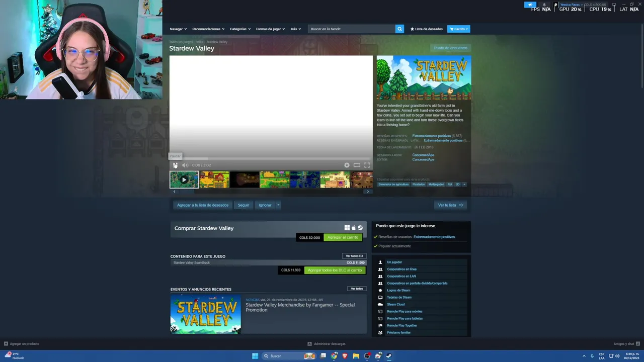Open the Navegar dropdown menu
The height and width of the screenshot is (362, 644).
(178, 29)
